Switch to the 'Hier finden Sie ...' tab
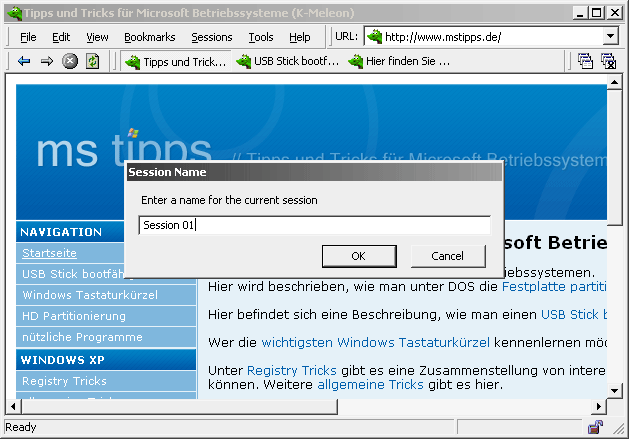The image size is (629, 439). (x=399, y=61)
